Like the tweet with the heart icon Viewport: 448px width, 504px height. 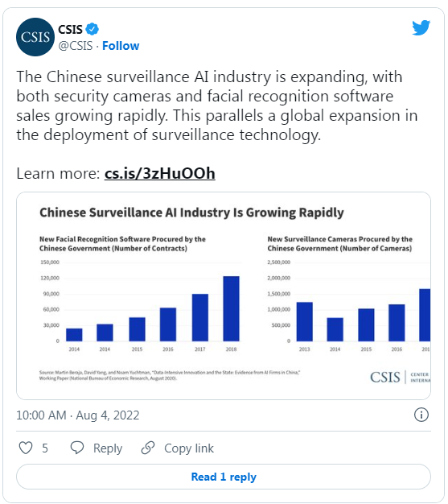coord(26,448)
